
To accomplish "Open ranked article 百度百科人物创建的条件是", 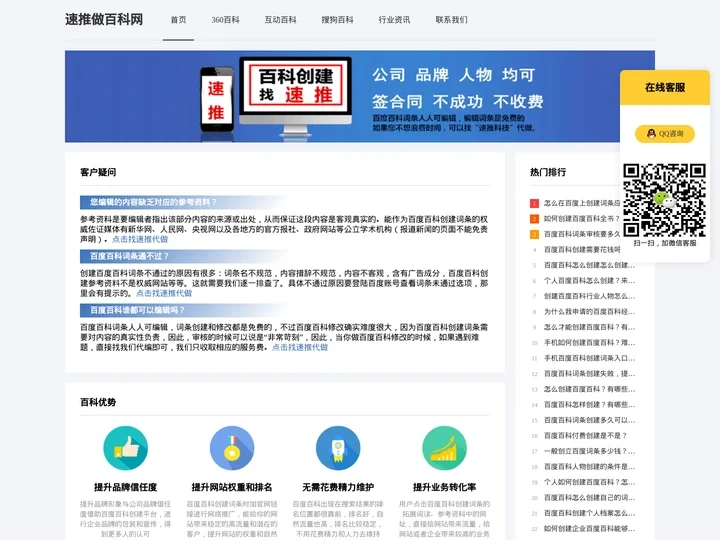I will coord(590,467).
